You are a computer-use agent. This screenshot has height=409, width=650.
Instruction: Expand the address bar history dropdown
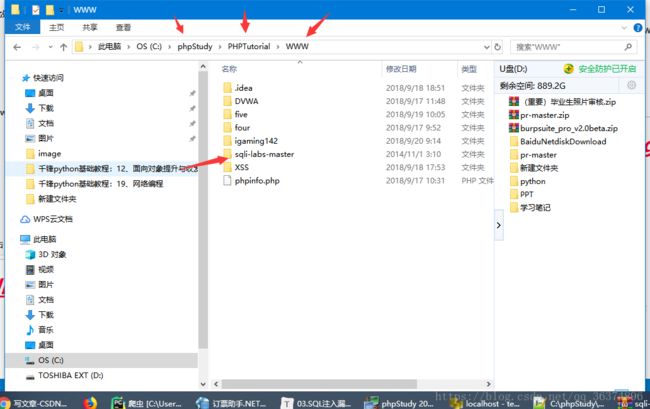click(x=487, y=47)
